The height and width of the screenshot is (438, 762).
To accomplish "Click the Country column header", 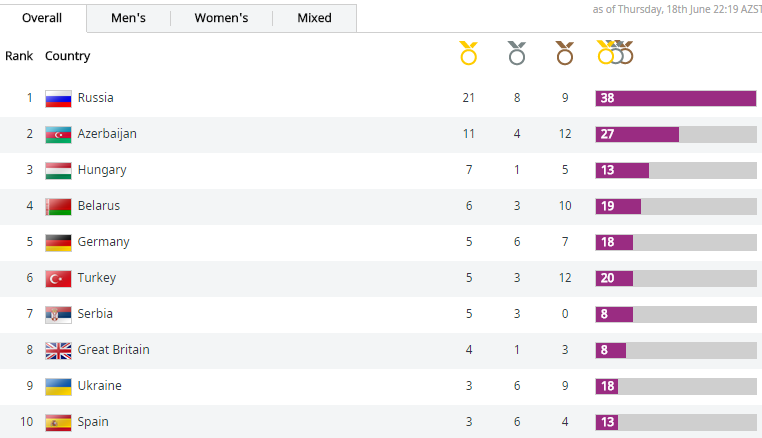I will (67, 56).
